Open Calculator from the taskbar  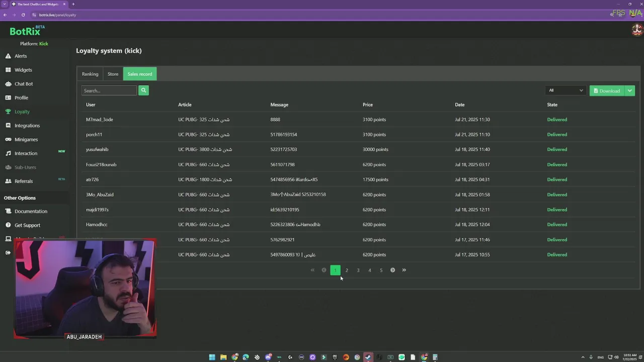(435, 357)
